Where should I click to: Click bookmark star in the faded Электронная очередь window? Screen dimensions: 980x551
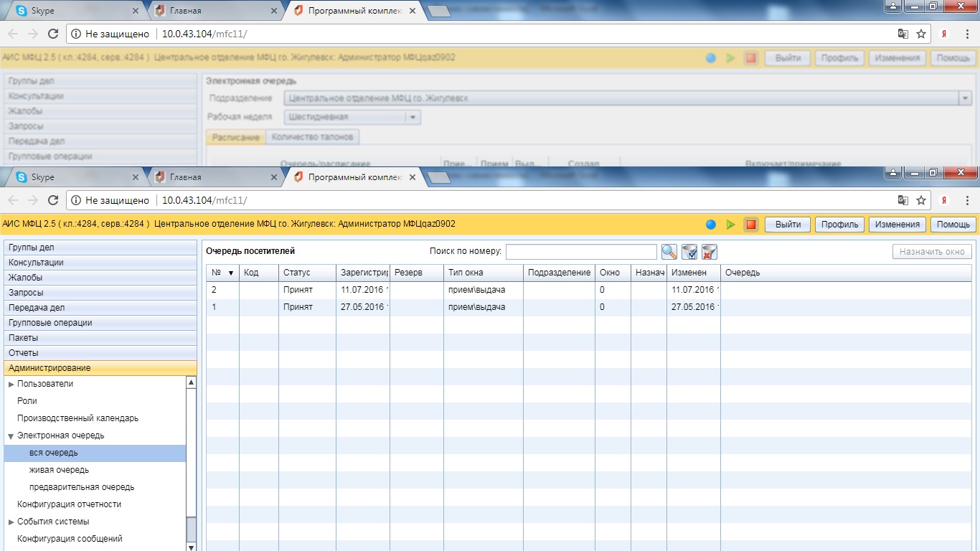(x=921, y=34)
